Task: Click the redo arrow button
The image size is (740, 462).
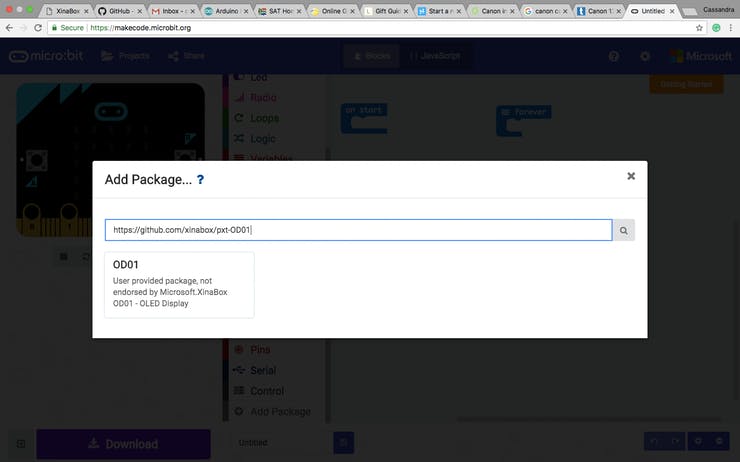Action: coord(675,442)
